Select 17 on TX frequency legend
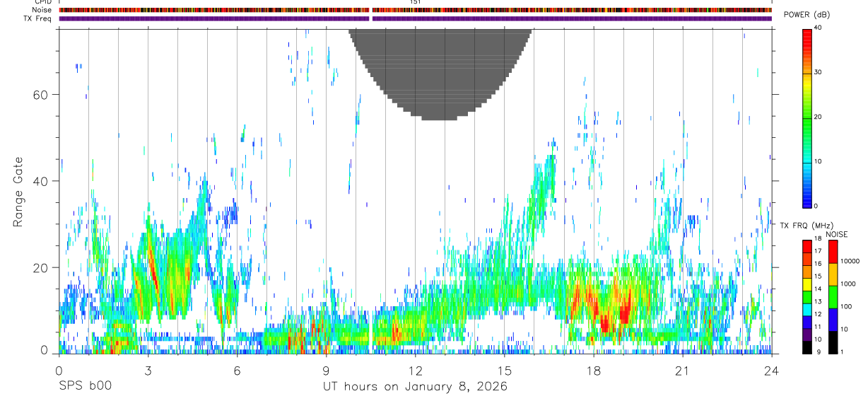This screenshot has height=401, width=868. (x=817, y=251)
